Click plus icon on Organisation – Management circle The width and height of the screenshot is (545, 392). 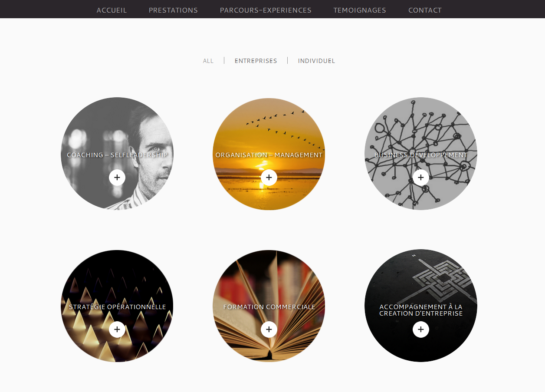pos(269,178)
